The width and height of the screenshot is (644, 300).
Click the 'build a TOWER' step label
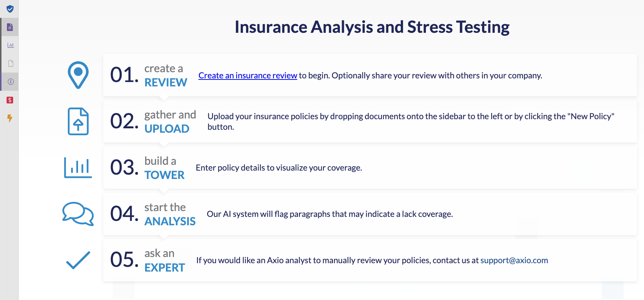(164, 168)
